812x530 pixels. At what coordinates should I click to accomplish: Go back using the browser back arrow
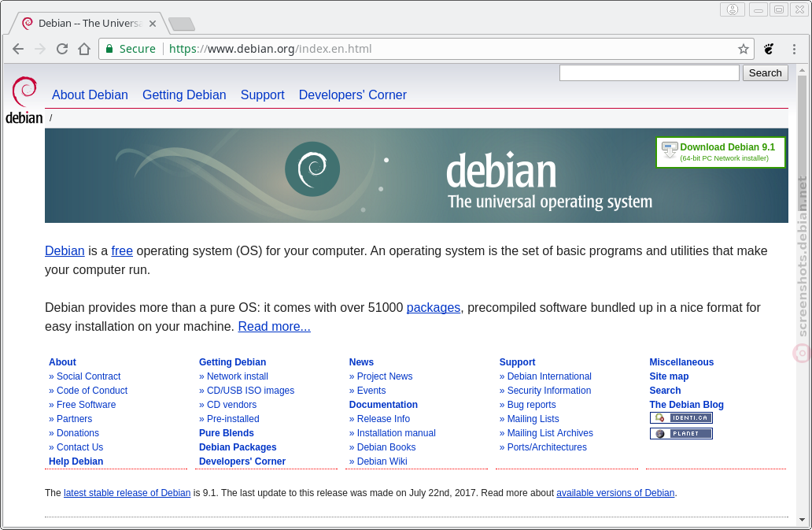point(18,49)
